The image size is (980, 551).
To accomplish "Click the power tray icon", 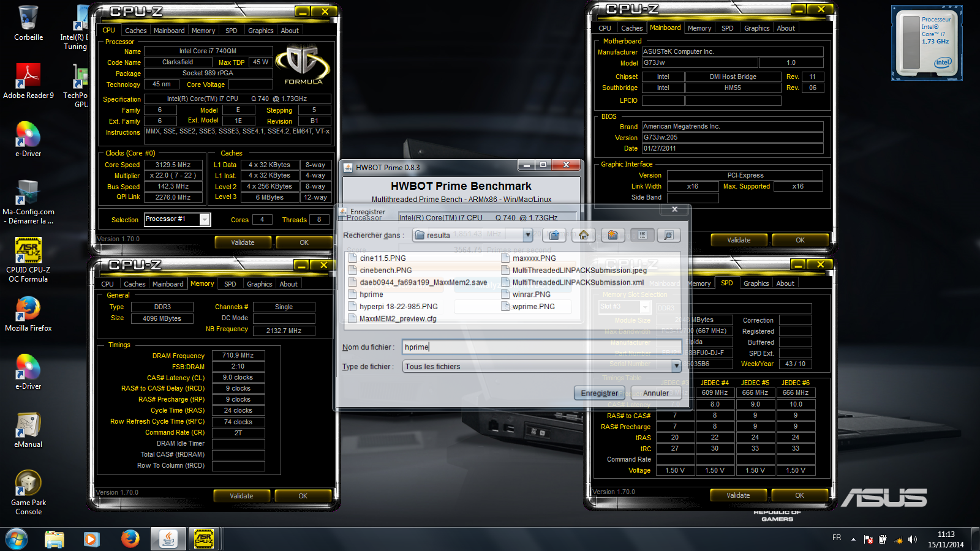I will pyautogui.click(x=883, y=539).
